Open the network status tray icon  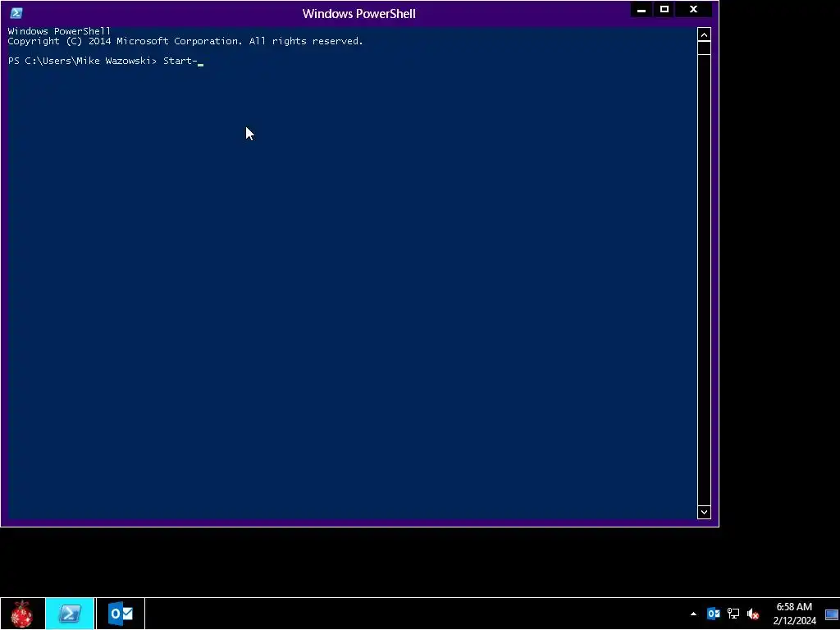pyautogui.click(x=733, y=614)
